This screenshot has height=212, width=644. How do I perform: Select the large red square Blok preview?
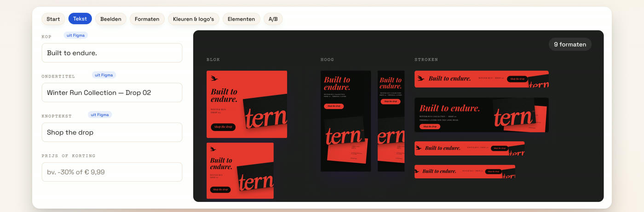click(x=247, y=104)
